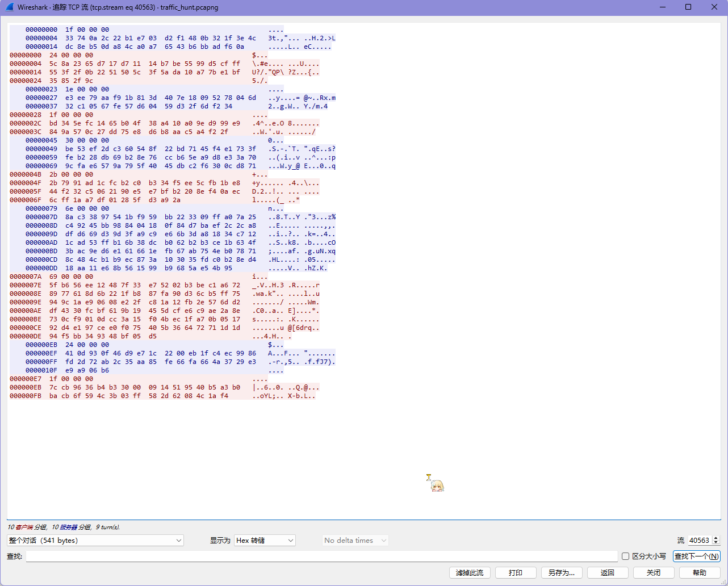Click the Wireshark fin icon in title bar
The width and height of the screenshot is (728, 586).
(x=10, y=7)
